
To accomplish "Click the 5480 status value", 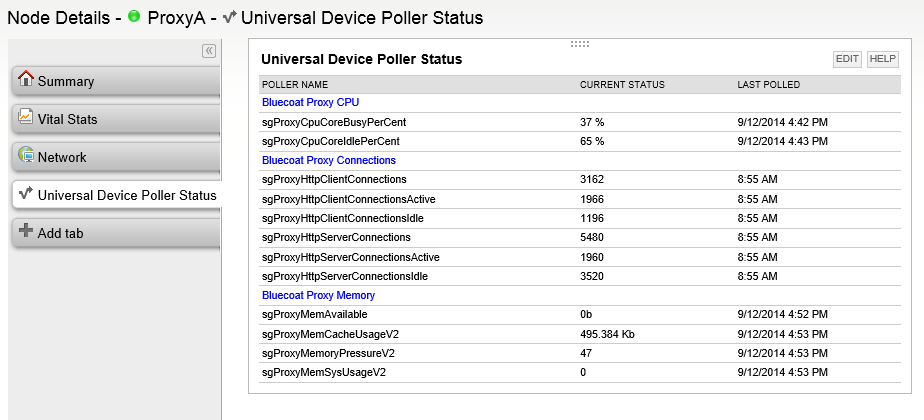I will coord(592,237).
